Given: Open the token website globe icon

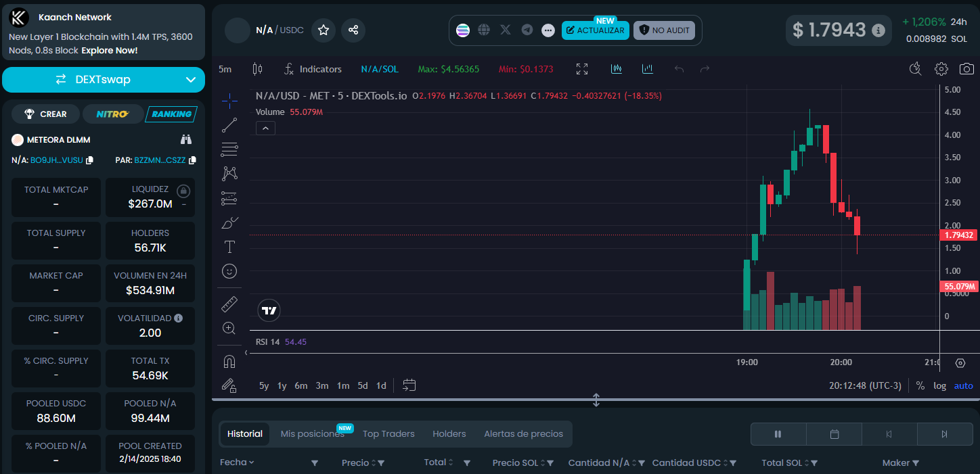Looking at the screenshot, I should (484, 30).
